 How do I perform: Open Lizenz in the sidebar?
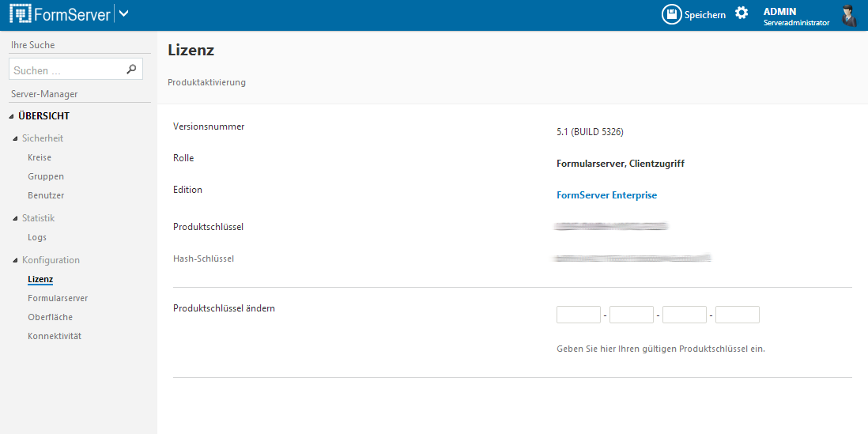[x=40, y=279]
